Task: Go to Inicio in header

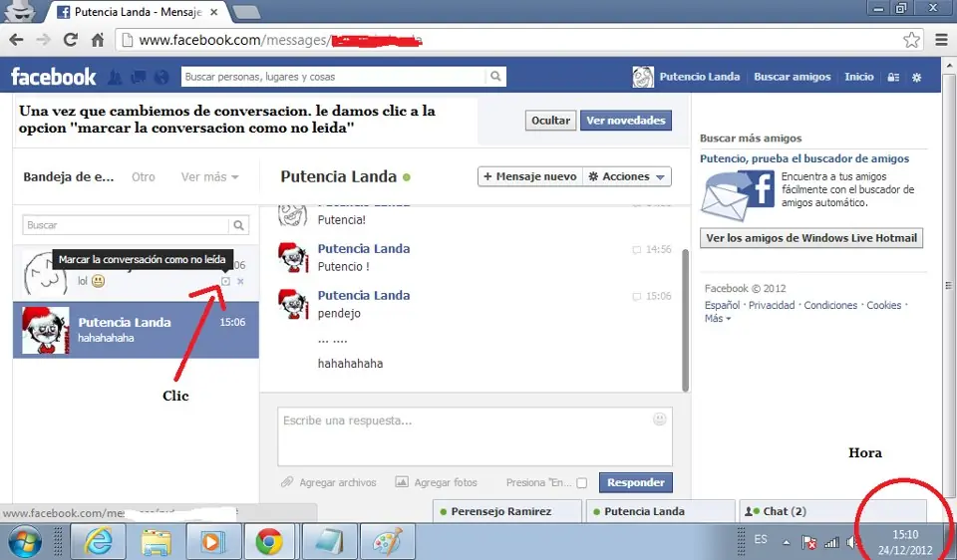Action: pyautogui.click(x=858, y=77)
